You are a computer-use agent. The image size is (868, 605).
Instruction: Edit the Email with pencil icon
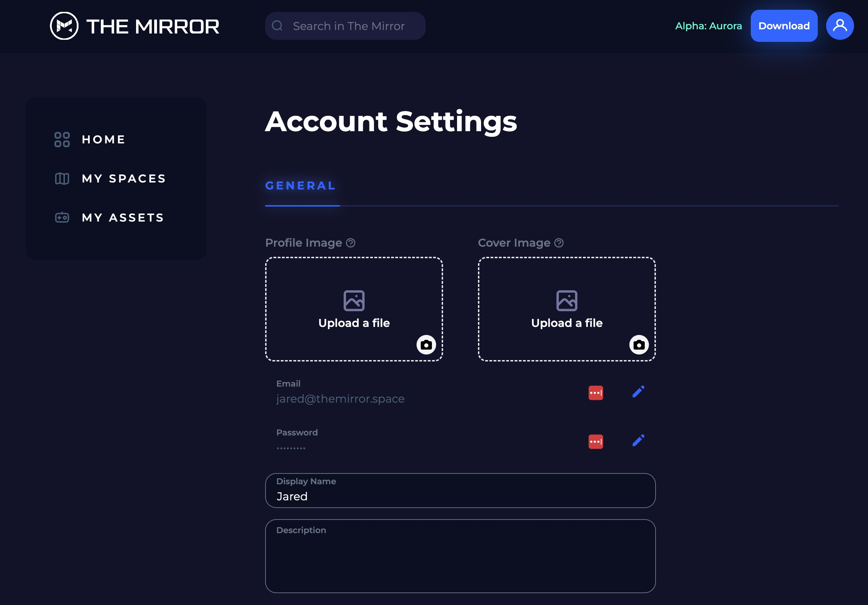coord(638,392)
